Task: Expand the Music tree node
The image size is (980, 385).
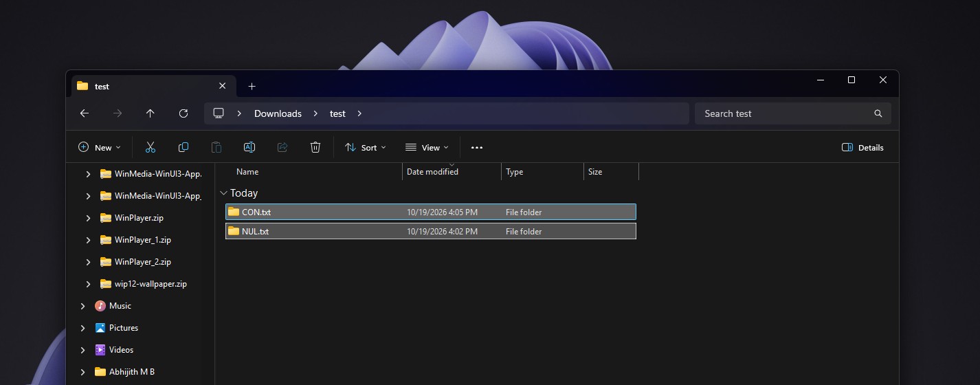Action: click(x=83, y=306)
